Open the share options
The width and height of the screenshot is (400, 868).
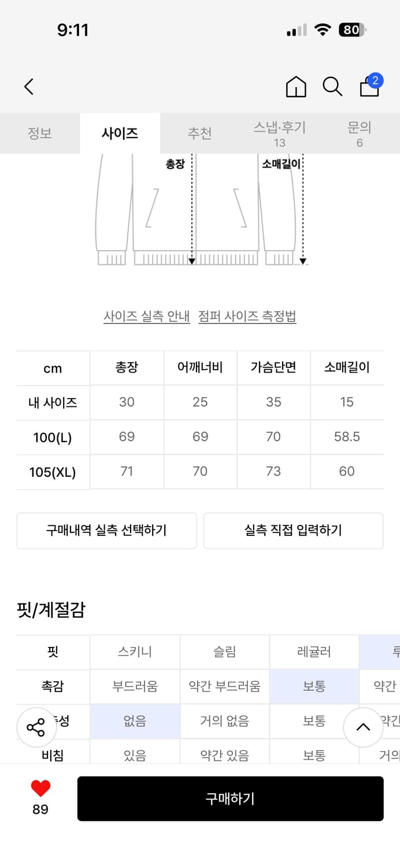pyautogui.click(x=36, y=727)
